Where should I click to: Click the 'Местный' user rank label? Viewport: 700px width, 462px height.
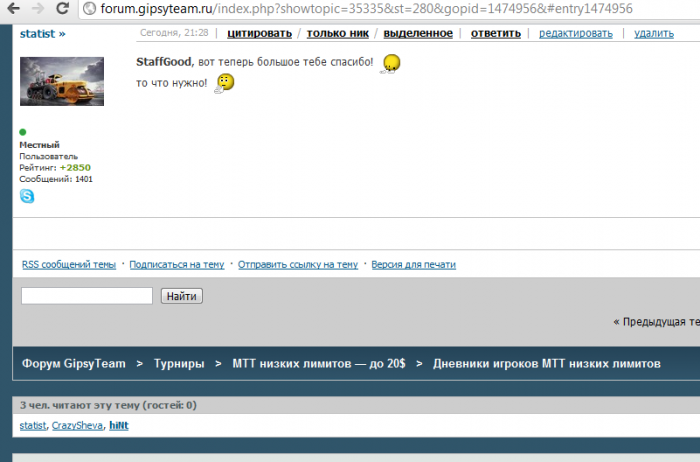coord(39,145)
